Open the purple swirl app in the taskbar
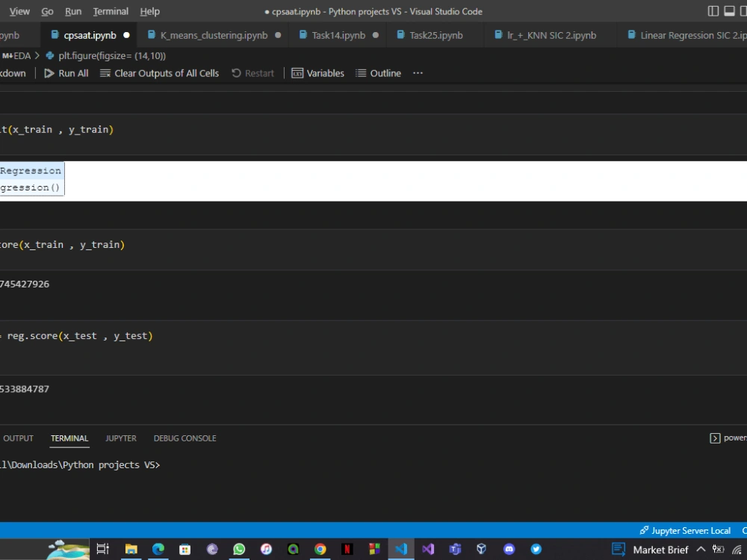The width and height of the screenshot is (747, 560). pos(212,549)
